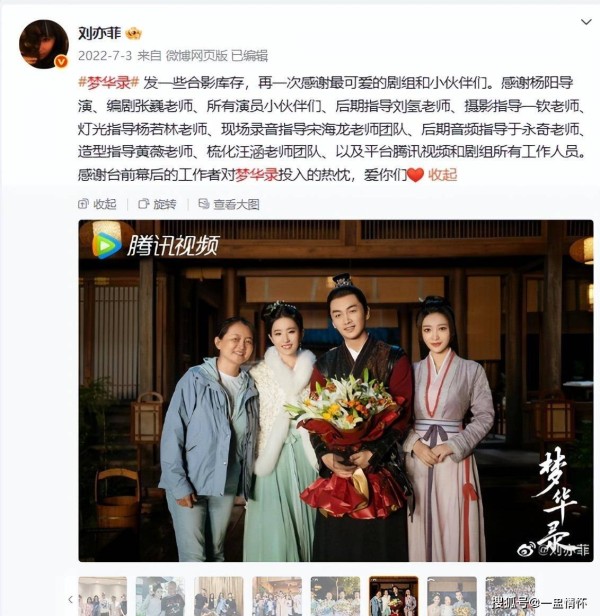Click the red 梦华录 keyword in post
The image size is (600, 616).
[257, 174]
